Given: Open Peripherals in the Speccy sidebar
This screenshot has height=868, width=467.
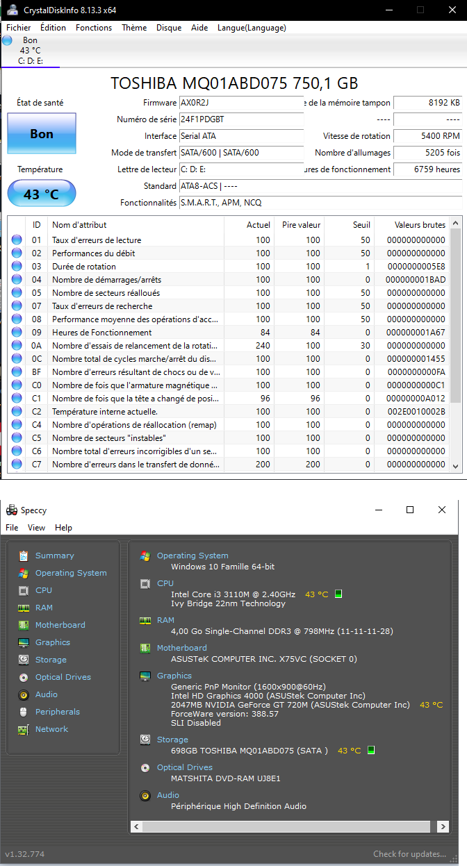Looking at the screenshot, I should (x=58, y=712).
